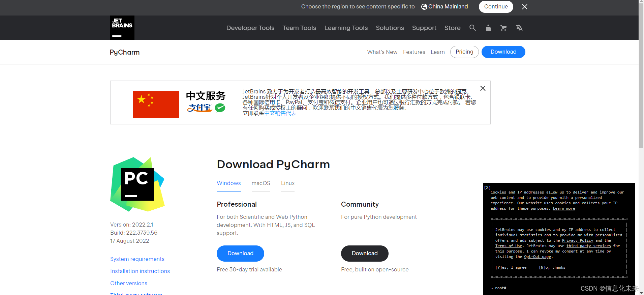Click the JetBrains logo
This screenshot has width=644, height=295.
[x=122, y=28]
